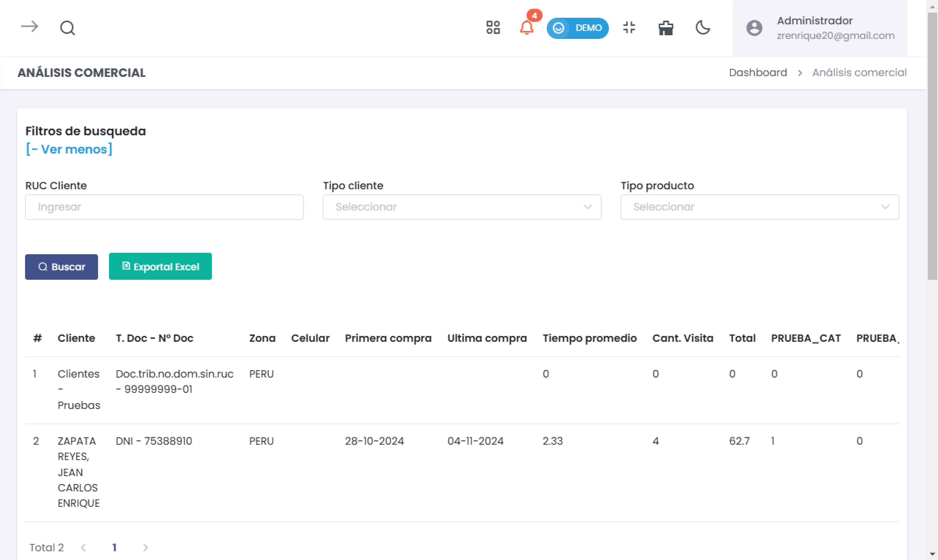Click Total 2 pagination label

tap(47, 548)
